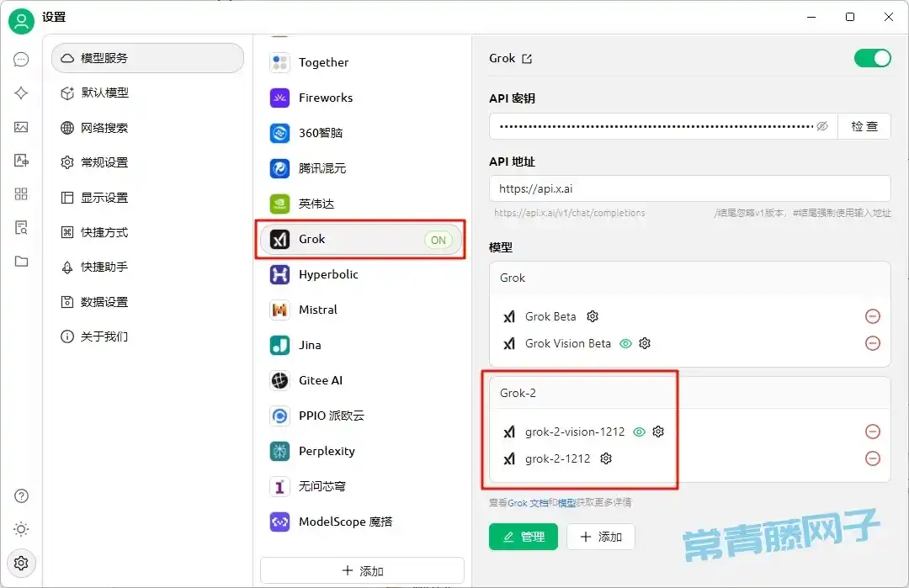Open the chat assistant sidebar icon

tap(21, 60)
